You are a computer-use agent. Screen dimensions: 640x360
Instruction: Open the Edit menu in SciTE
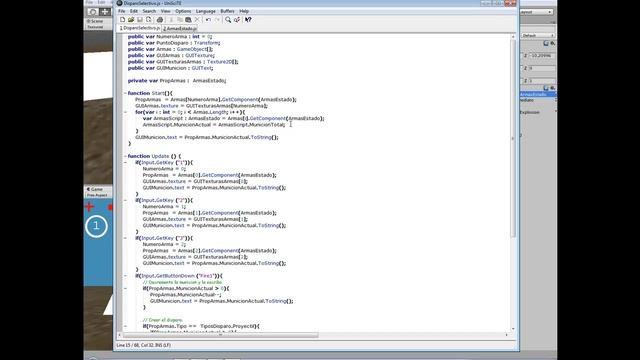[134, 11]
